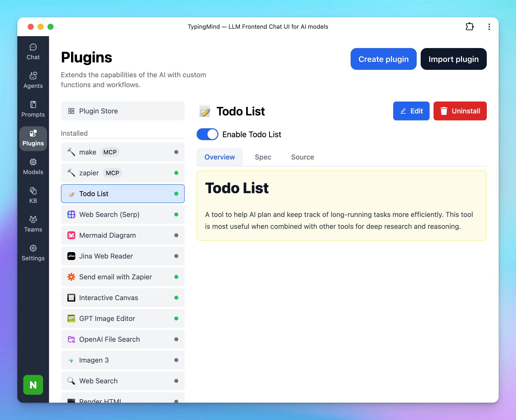Open the Plugin Store
516x420 pixels.
(123, 111)
